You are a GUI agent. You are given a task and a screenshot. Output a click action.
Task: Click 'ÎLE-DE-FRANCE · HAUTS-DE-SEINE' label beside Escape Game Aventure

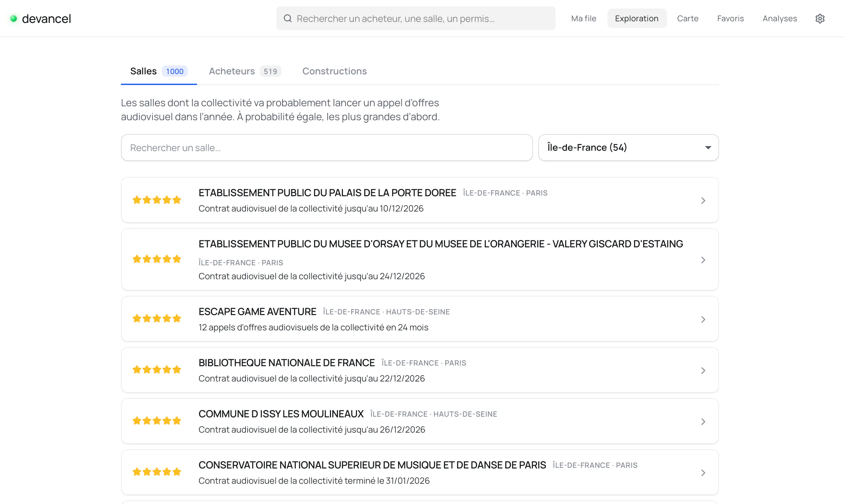pyautogui.click(x=386, y=312)
